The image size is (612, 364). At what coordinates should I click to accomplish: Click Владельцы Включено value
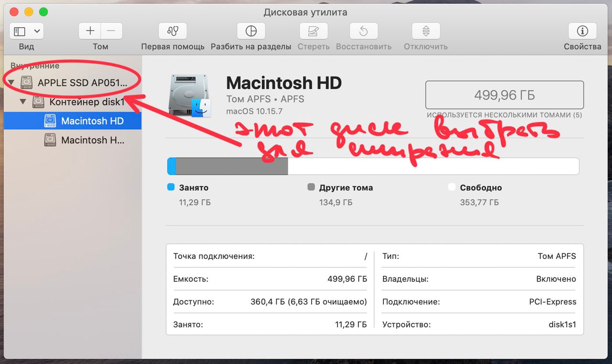[556, 279]
